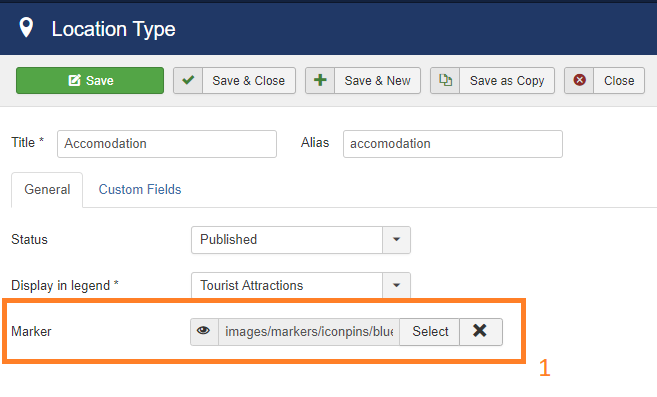Clear the marker with the X button
The image size is (657, 397).
tap(481, 331)
